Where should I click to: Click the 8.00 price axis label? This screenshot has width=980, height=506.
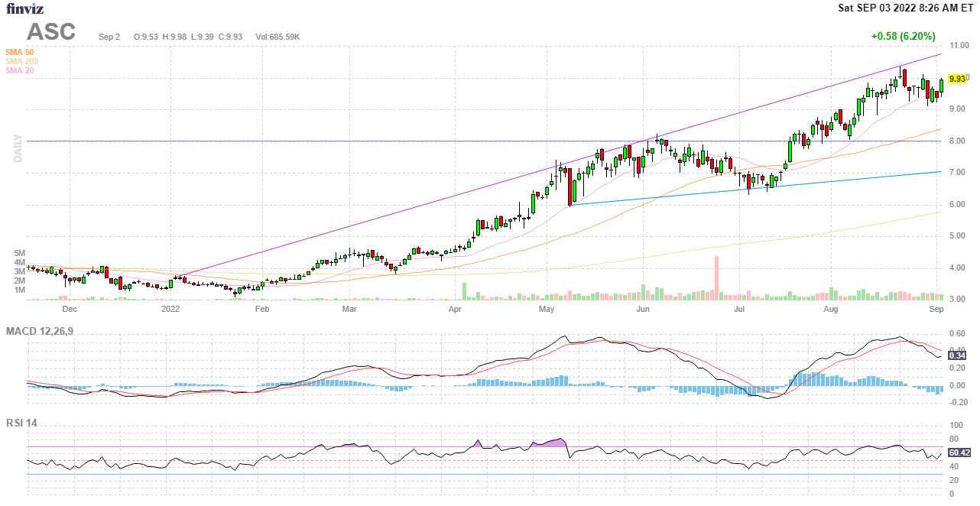tap(956, 141)
